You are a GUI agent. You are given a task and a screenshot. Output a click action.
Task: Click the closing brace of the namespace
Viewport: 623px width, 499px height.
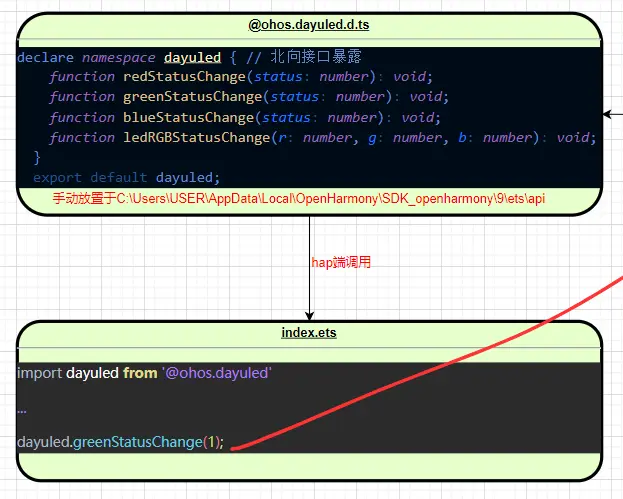coord(37,158)
